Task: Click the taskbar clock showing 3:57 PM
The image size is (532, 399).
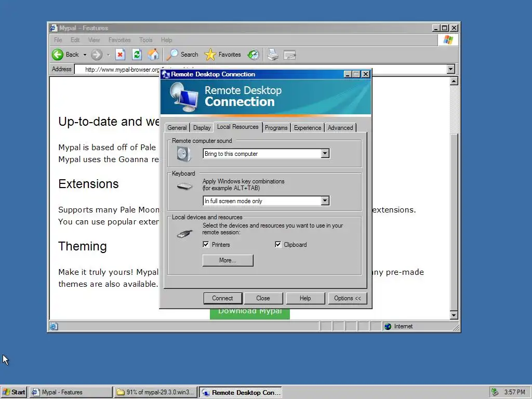Action: pos(514,392)
